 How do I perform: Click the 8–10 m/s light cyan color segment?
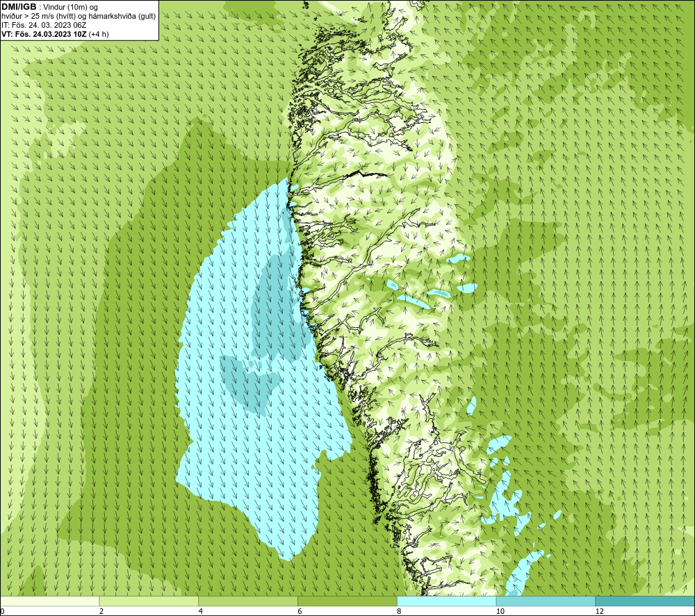447,601
